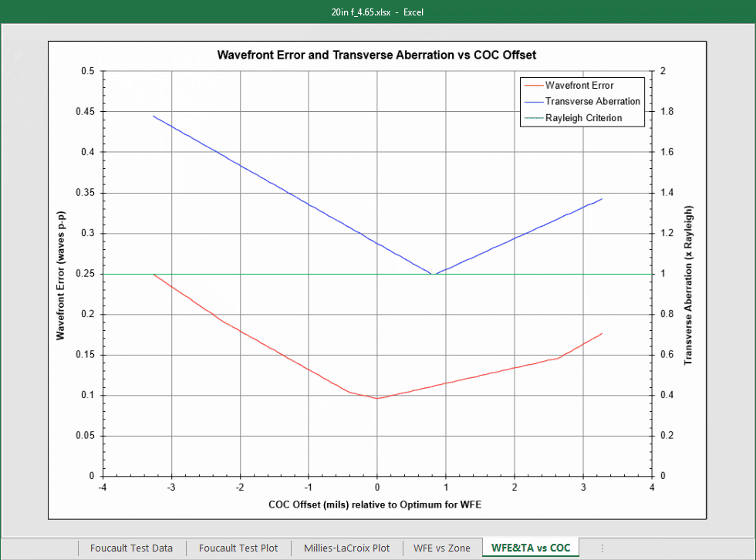Screen dimensions: 756x560
Task: Click the blue Transverse Aberration curve minimum
Action: coord(434,274)
